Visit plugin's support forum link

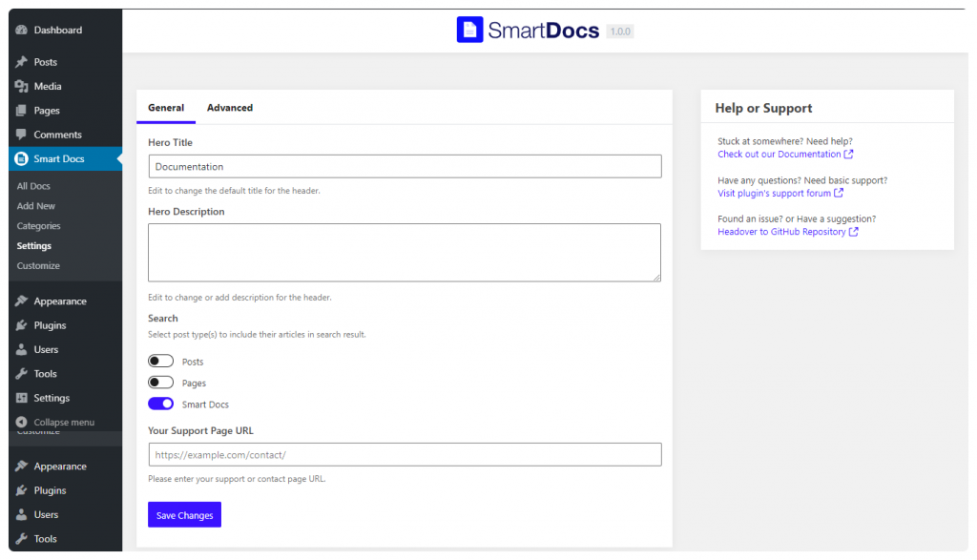pos(780,193)
